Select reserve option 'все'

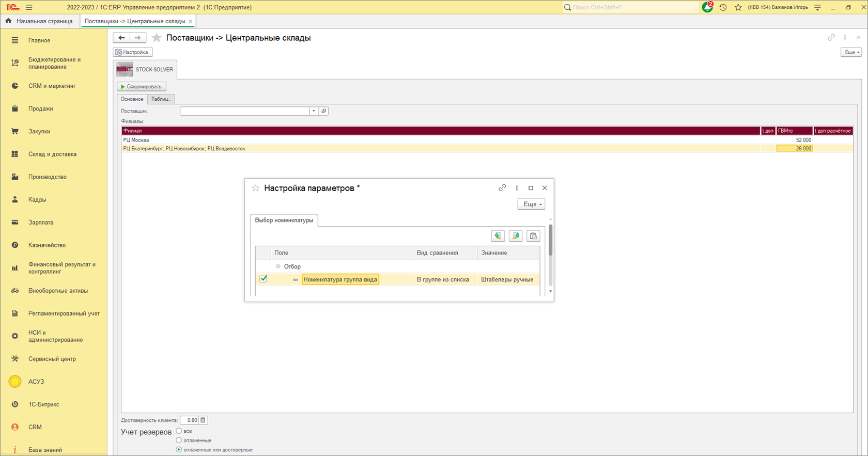[x=179, y=431]
